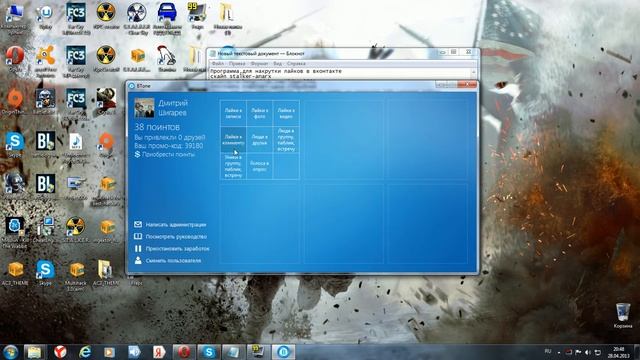Launch Internet Explorer from the taskbar
Image resolution: width=640 pixels, height=360 pixels.
click(85, 352)
